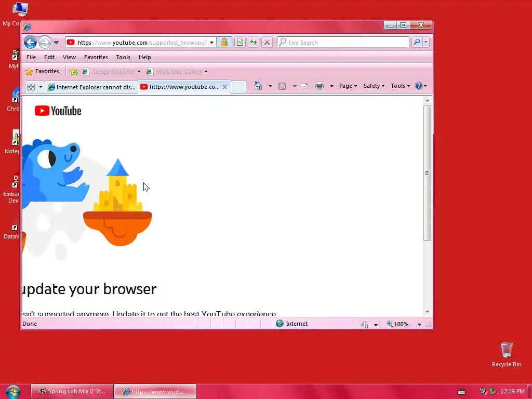
Task: Click inside the Live Search box
Action: click(343, 43)
